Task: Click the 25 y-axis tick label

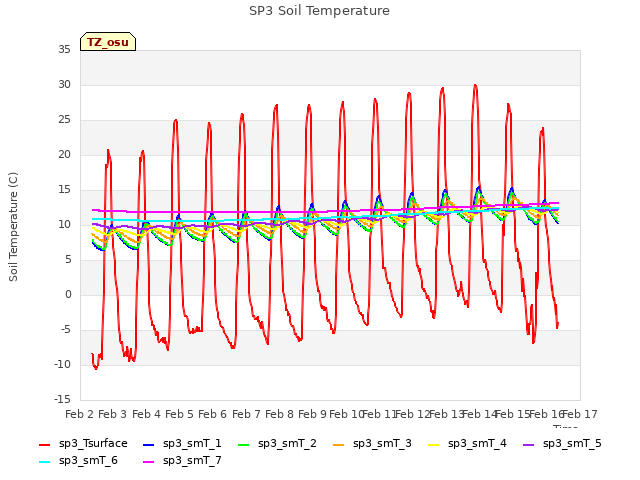Action: coord(64,120)
